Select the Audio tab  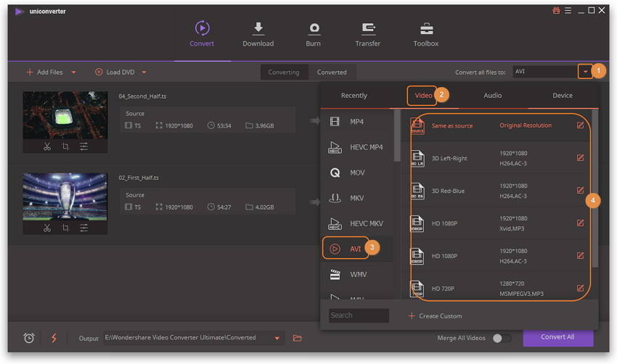(492, 96)
